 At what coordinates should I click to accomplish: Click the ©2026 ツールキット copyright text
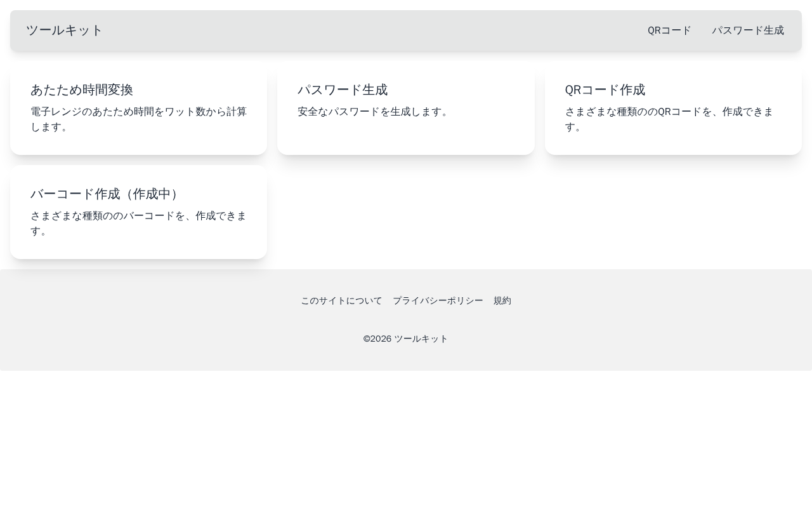pos(406,338)
